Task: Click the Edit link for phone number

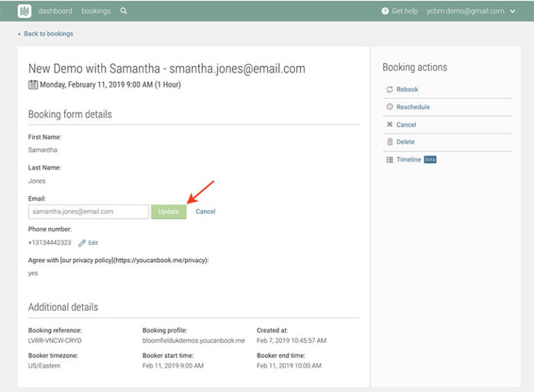Action: click(x=93, y=243)
